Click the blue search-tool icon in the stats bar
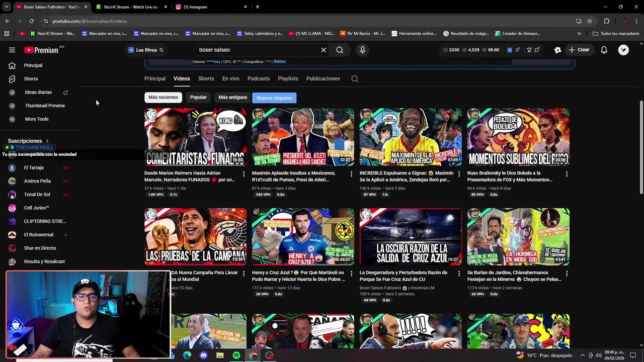This screenshot has height=362, width=644. point(509,50)
